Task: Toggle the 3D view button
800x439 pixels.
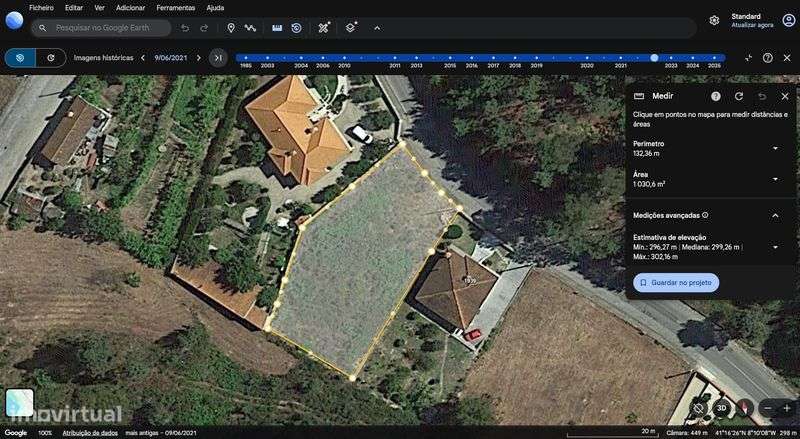Action: (721, 408)
